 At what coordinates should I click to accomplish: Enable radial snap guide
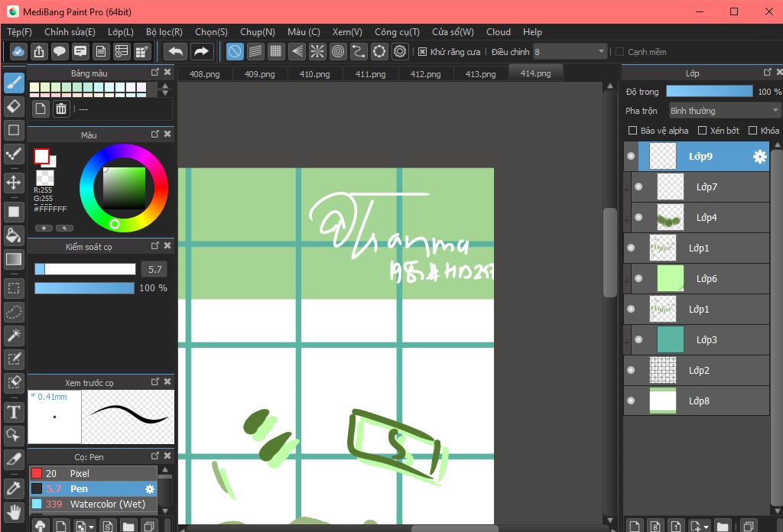317,51
